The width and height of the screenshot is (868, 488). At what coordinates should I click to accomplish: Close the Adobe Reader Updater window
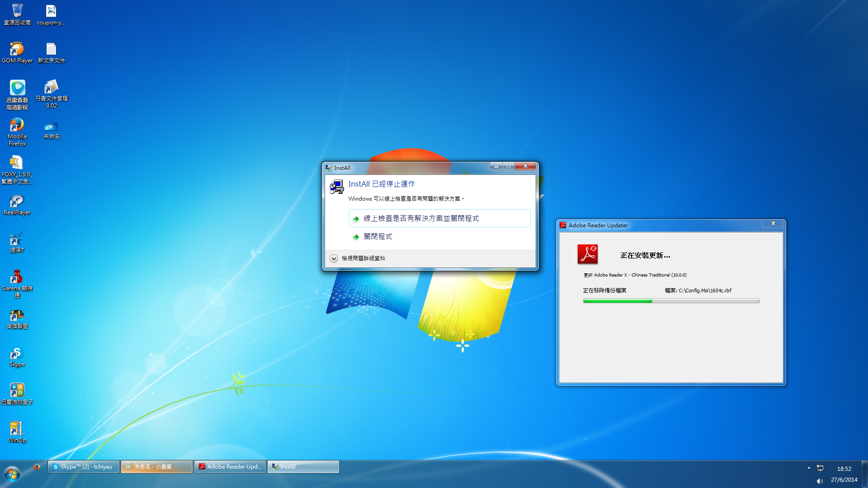tap(773, 224)
